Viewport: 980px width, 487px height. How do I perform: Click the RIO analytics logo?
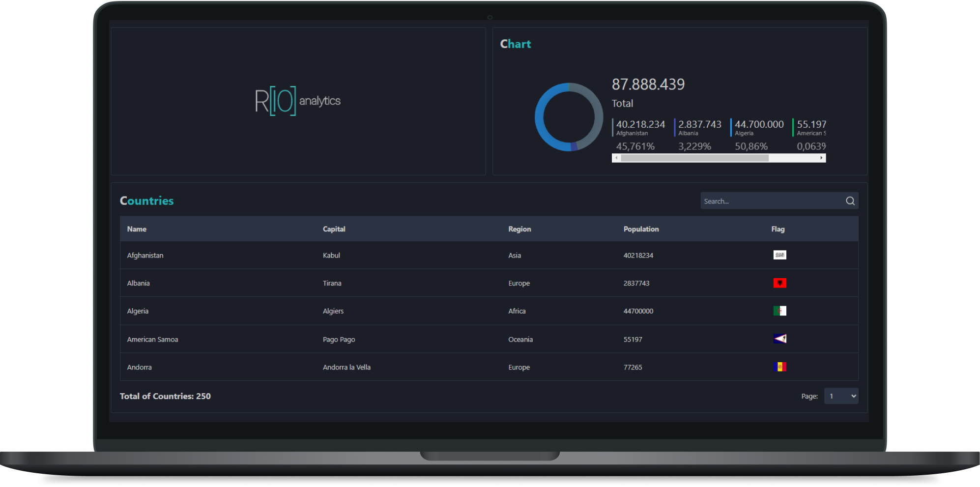click(298, 101)
